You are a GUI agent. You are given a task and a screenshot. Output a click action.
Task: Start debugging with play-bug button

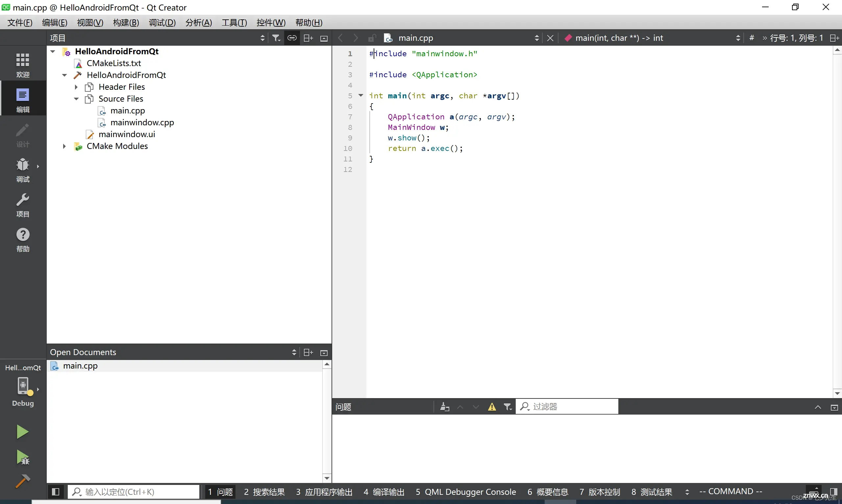(22, 457)
